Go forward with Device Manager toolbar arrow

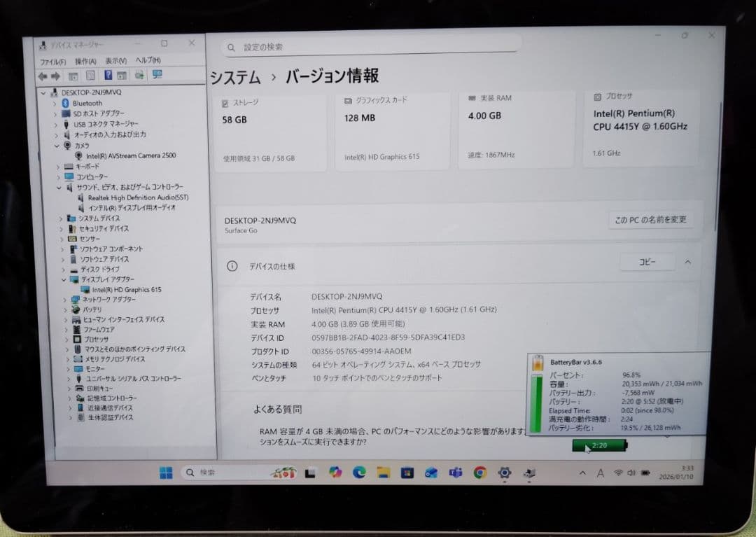[55, 76]
